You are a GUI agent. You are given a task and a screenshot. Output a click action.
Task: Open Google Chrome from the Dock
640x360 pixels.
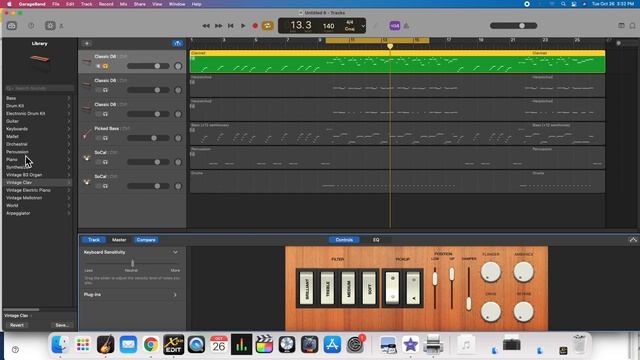click(151, 344)
